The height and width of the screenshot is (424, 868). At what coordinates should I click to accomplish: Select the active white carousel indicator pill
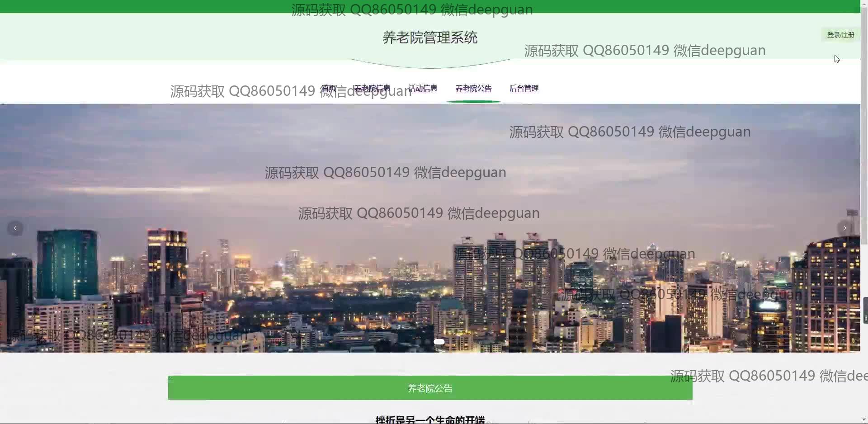pos(439,342)
